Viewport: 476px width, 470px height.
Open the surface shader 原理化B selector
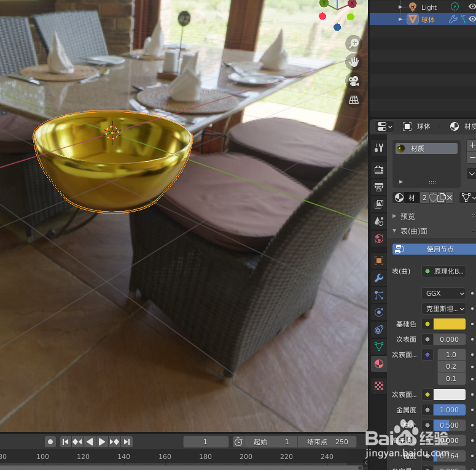point(444,271)
